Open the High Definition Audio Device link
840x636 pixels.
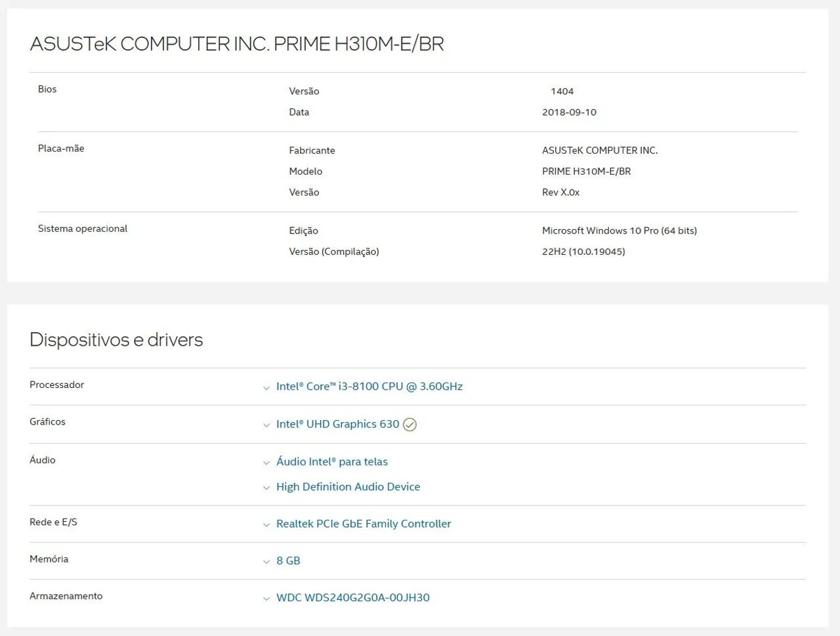pyautogui.click(x=348, y=486)
